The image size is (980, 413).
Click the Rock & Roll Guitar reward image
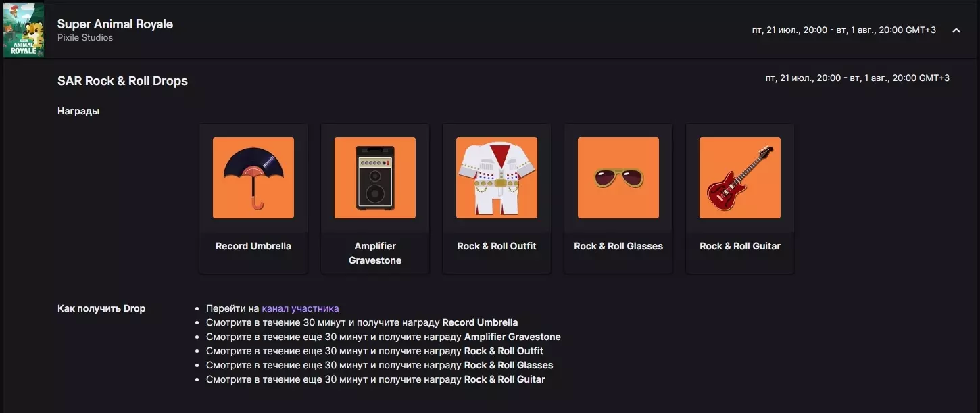click(x=740, y=178)
